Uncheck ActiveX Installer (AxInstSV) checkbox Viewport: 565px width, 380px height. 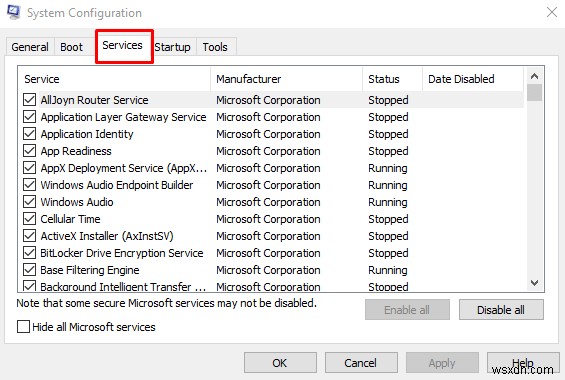click(29, 236)
